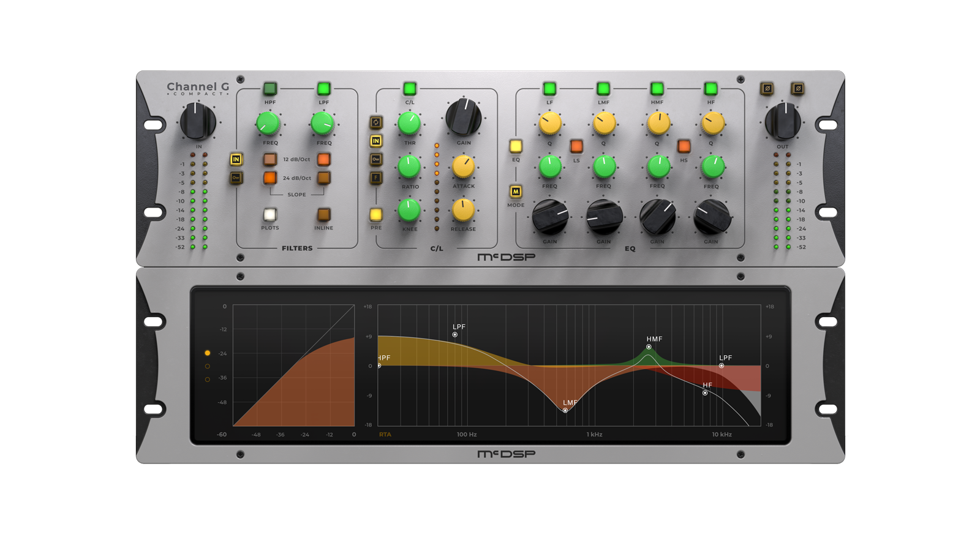Select HPF 24 dB/Oct slope button

[x=270, y=178]
